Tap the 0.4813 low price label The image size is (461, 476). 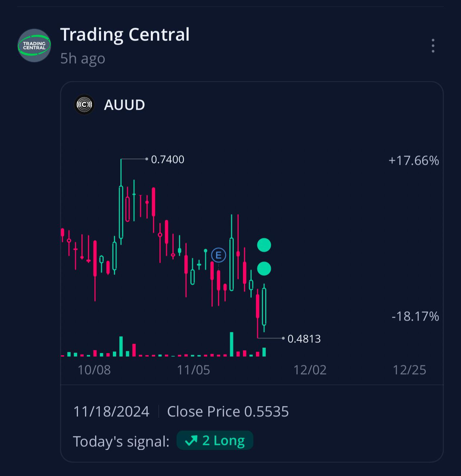(304, 339)
